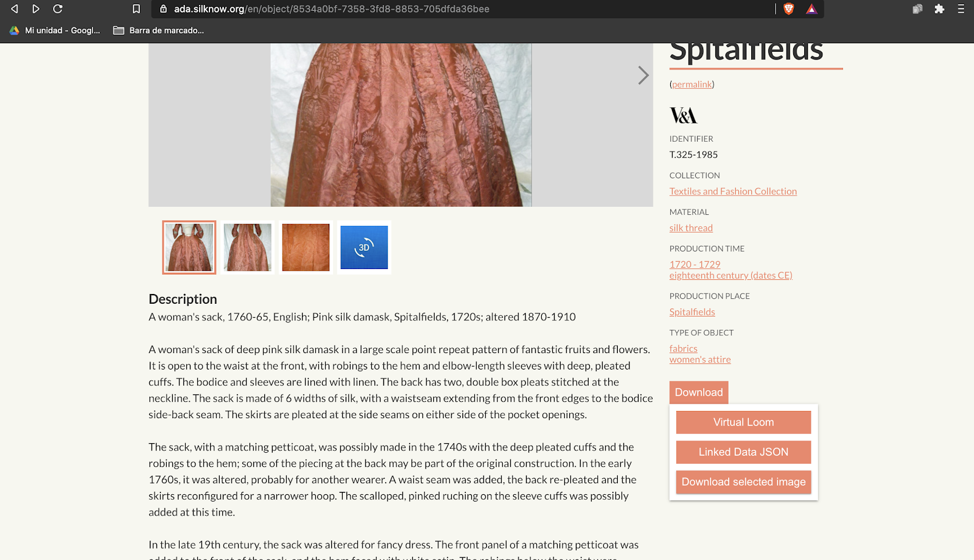The image size is (974, 560).
Task: Click Download selected image option
Action: (x=743, y=481)
